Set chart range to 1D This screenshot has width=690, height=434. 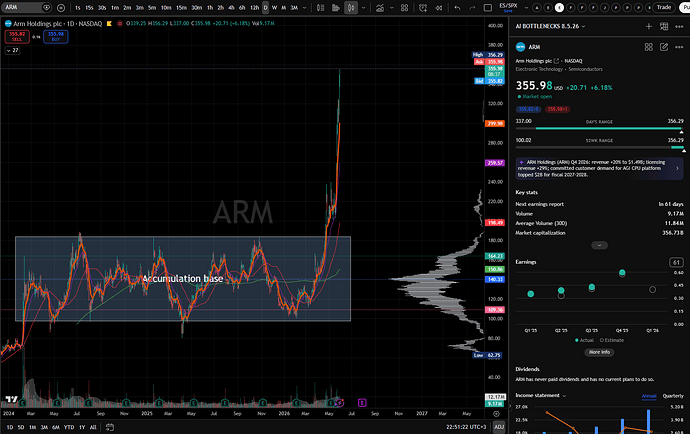[9, 427]
